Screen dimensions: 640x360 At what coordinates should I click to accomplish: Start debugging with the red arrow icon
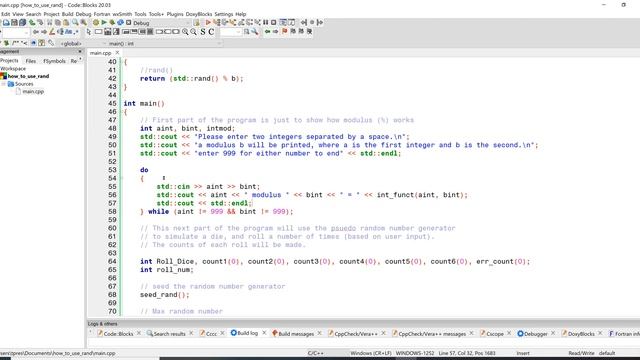tap(208, 22)
